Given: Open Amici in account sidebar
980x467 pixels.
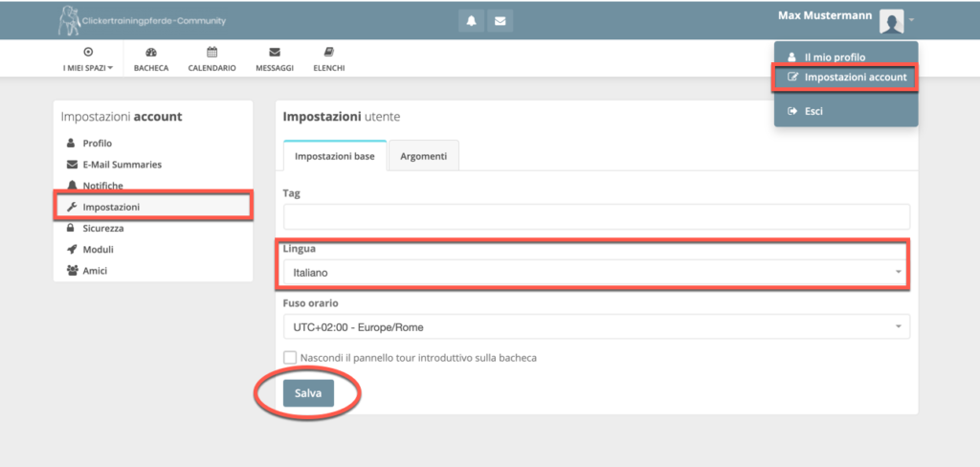Looking at the screenshot, I should pos(153,271).
